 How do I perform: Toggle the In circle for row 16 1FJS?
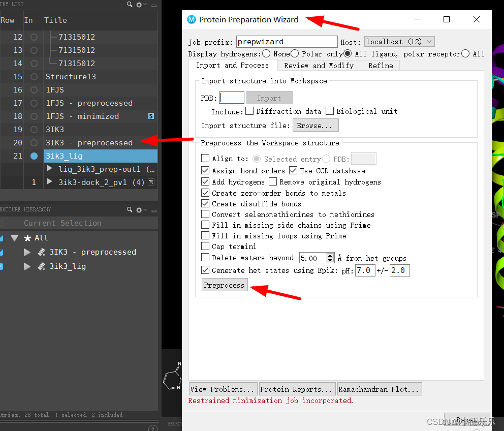(34, 90)
